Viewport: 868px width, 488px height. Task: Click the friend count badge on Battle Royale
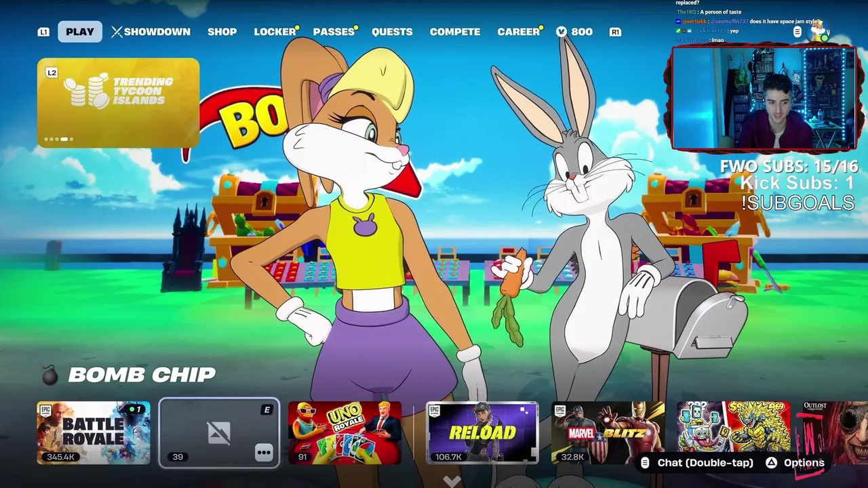point(136,409)
